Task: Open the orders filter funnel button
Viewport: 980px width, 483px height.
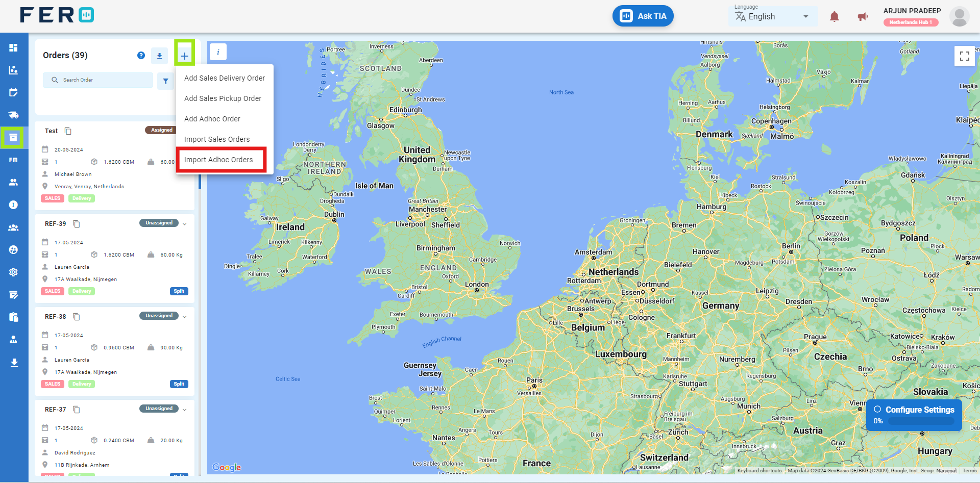Action: (x=165, y=81)
